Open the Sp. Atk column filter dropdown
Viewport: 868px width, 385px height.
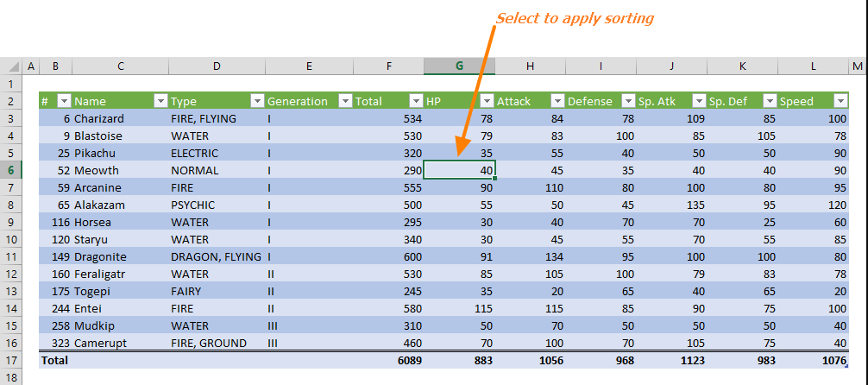(x=699, y=101)
